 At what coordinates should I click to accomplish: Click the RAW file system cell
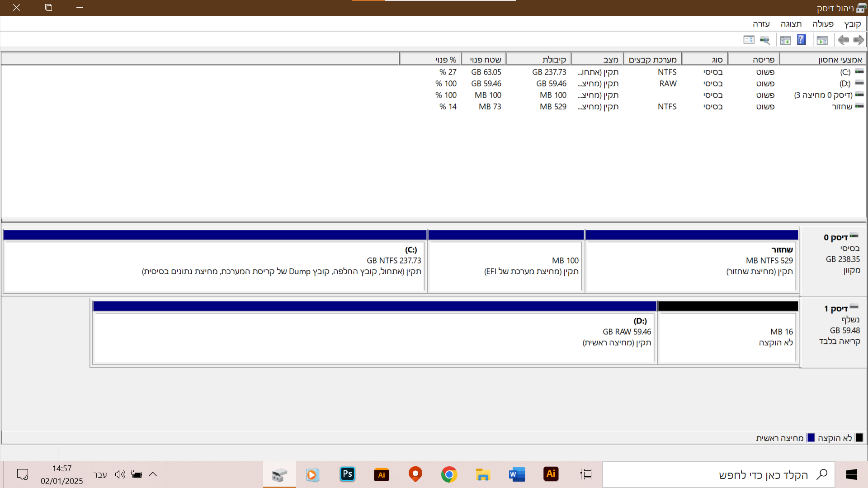pyautogui.click(x=668, y=84)
